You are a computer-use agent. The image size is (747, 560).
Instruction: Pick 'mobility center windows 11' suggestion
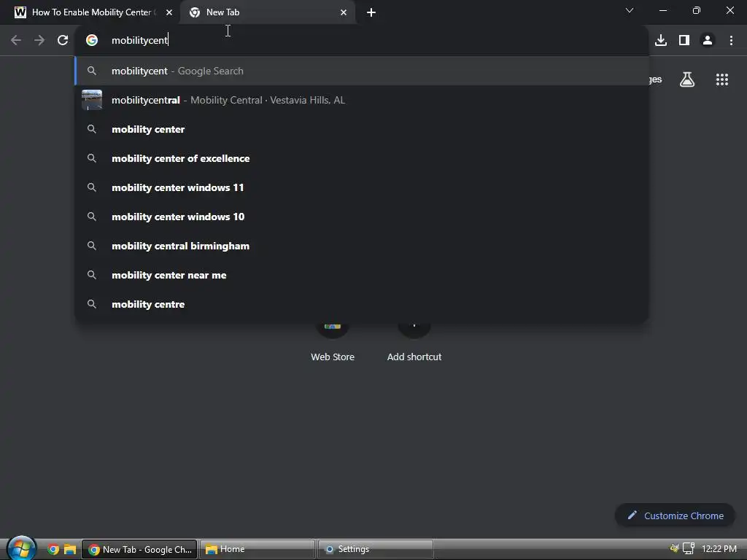coord(362,187)
